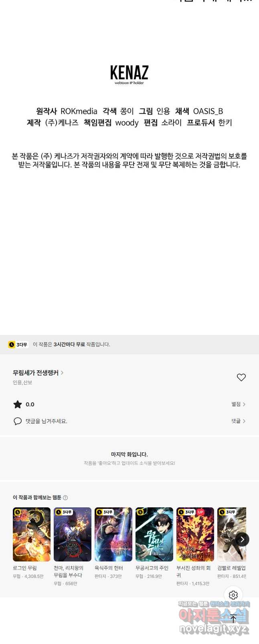Open the settings gear icon
Screen dimensions: 259x644
[x=233, y=595]
